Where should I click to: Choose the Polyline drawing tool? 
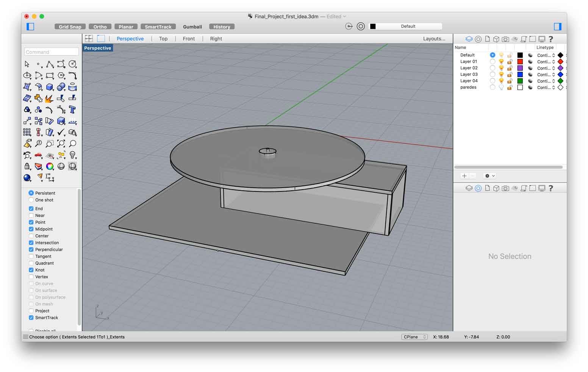50,64
